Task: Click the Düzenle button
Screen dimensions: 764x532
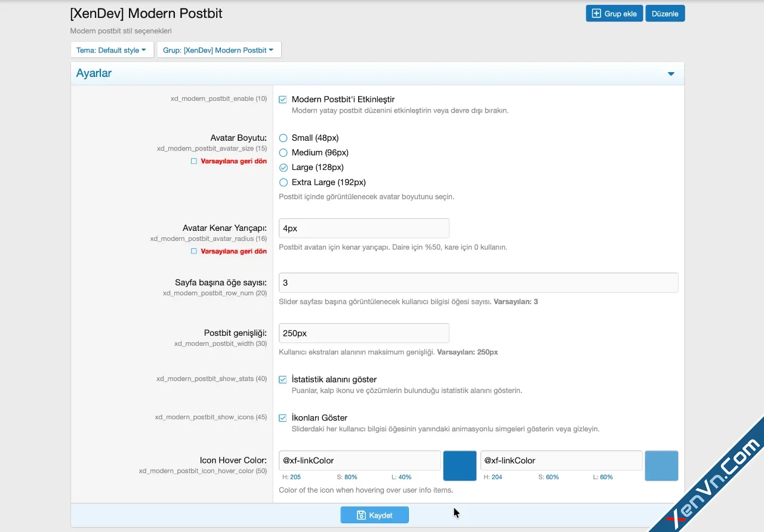Action: click(664, 13)
